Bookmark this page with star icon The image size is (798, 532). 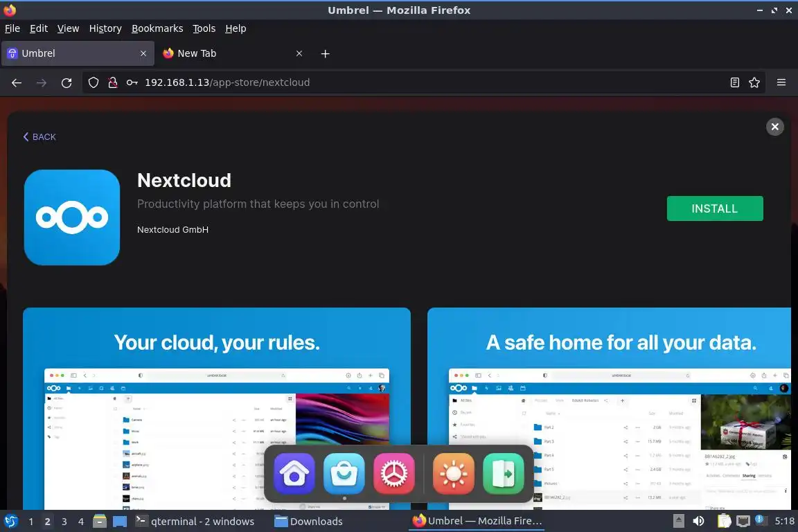click(x=754, y=82)
